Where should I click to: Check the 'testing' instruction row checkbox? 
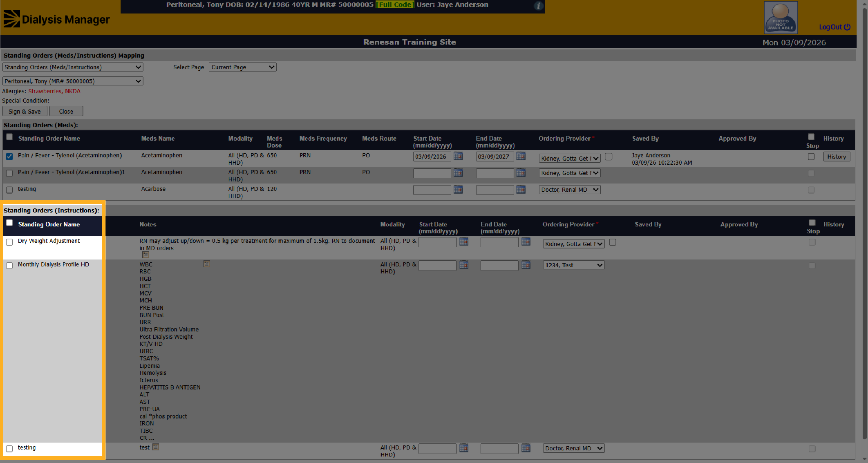click(9, 449)
